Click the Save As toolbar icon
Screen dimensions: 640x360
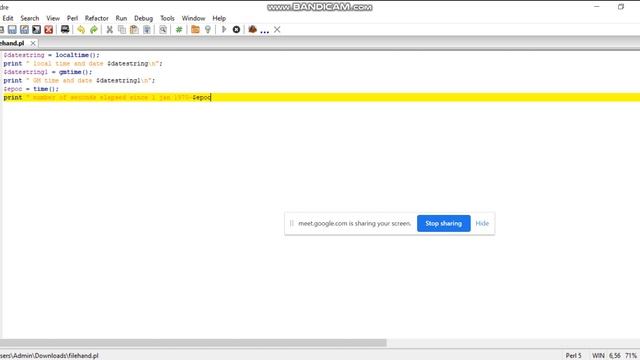click(24, 29)
